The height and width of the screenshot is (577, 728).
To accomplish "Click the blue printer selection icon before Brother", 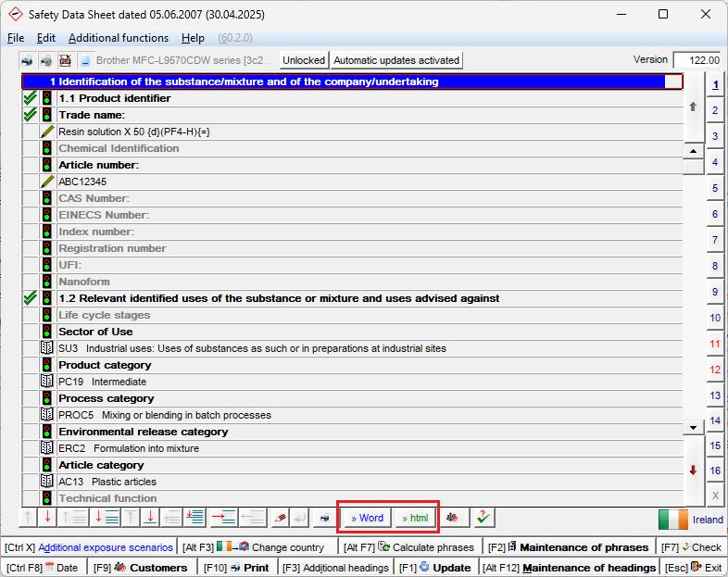I will coord(85,60).
